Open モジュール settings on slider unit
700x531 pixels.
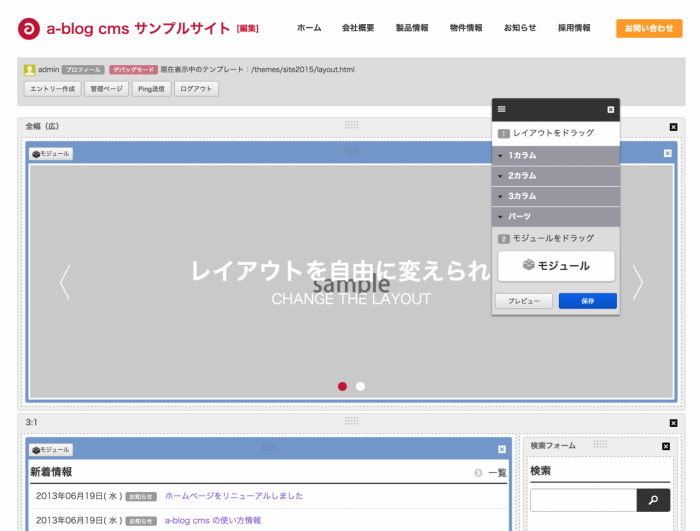click(x=51, y=154)
